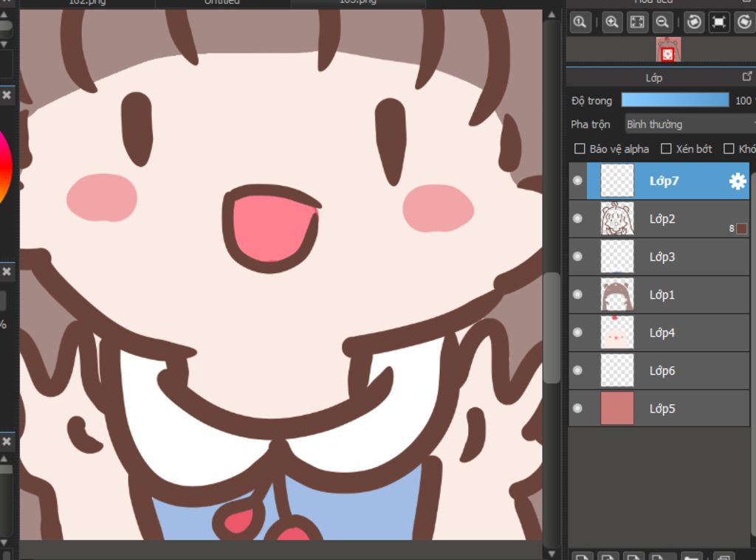The image size is (756, 560).
Task: Select the Lớp3 layer thumbnail
Action: pyautogui.click(x=617, y=256)
